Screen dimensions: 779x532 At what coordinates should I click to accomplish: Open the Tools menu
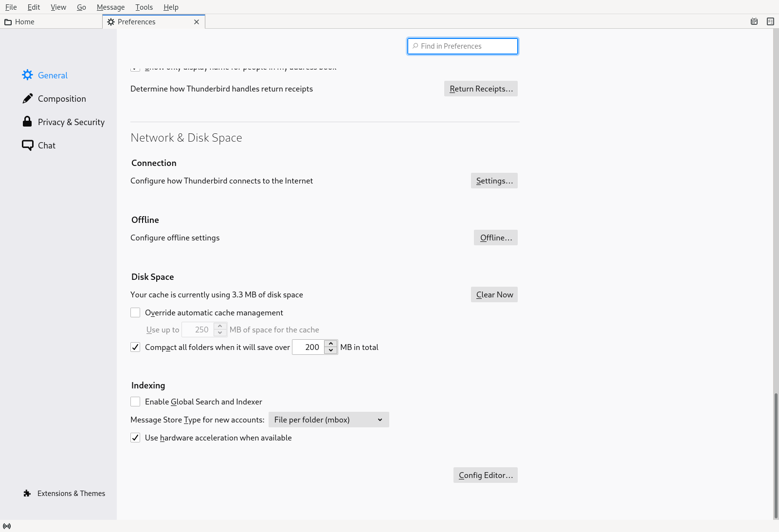[x=144, y=7]
